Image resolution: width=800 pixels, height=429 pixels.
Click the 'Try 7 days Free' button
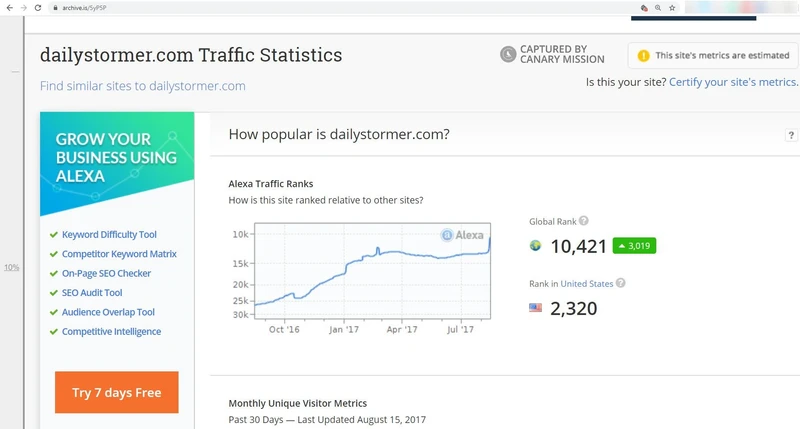pos(117,392)
